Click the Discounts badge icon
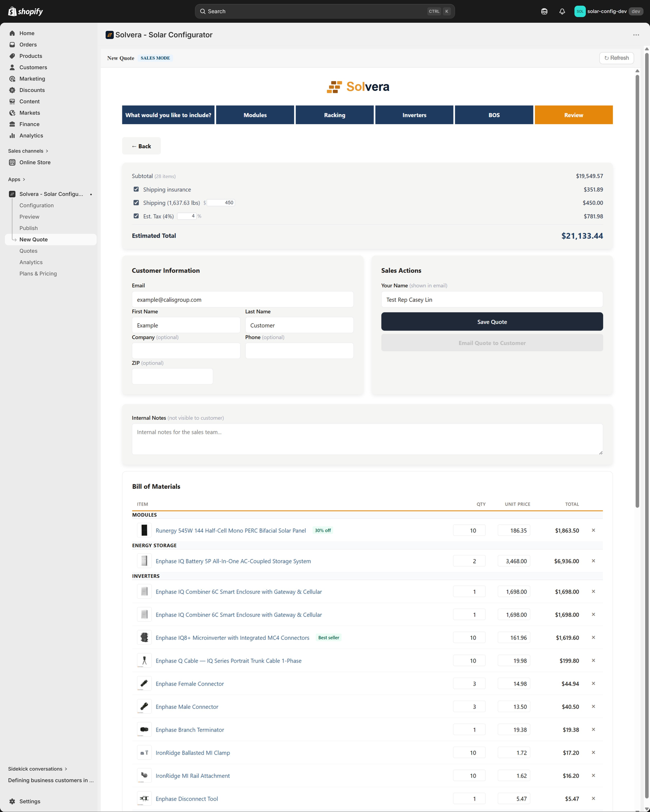The width and height of the screenshot is (650, 812). (12, 90)
